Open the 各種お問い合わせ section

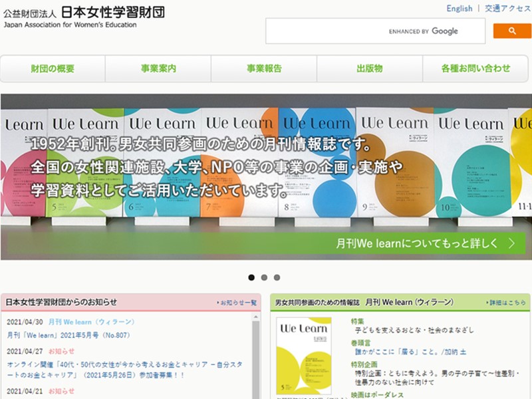475,68
